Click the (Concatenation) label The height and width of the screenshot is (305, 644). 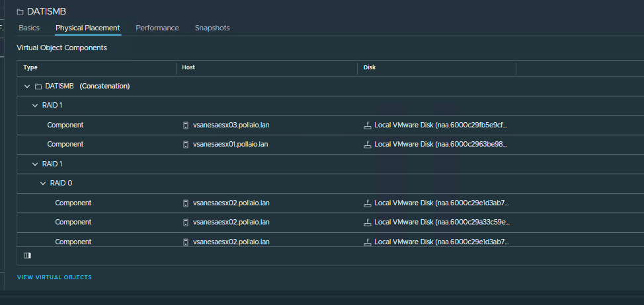click(104, 86)
